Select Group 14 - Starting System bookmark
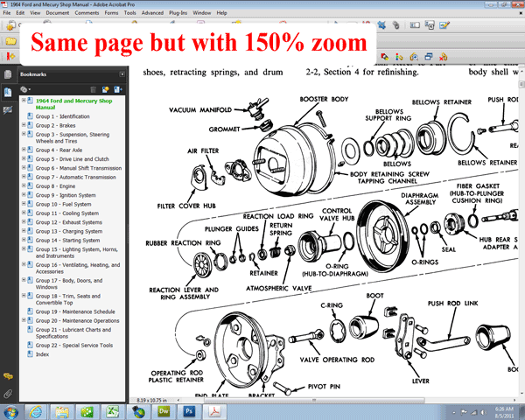Image resolution: width=525 pixels, height=420 pixels. pos(67,241)
